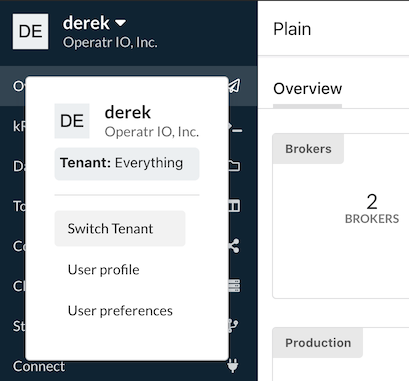Click the Brokers panel label
Viewport: 409px width, 381px height.
(308, 149)
